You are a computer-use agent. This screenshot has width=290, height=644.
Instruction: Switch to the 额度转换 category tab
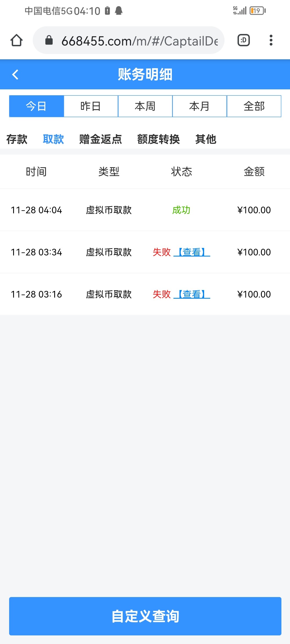(x=158, y=139)
